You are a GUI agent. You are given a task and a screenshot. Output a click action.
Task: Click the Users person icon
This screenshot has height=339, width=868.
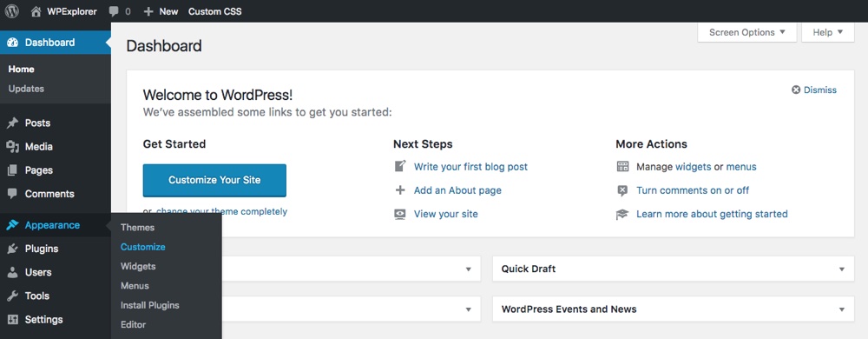(x=12, y=273)
